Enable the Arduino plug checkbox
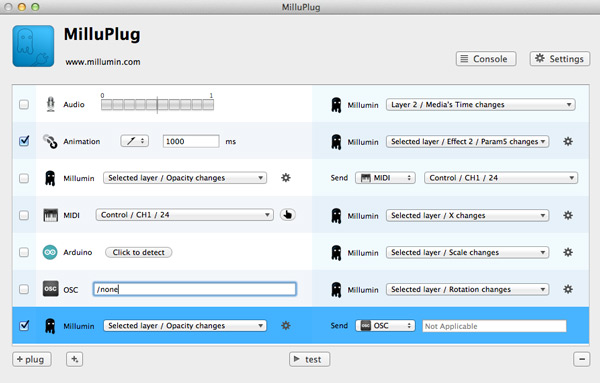Screen dimensions: 600x383 (24, 252)
